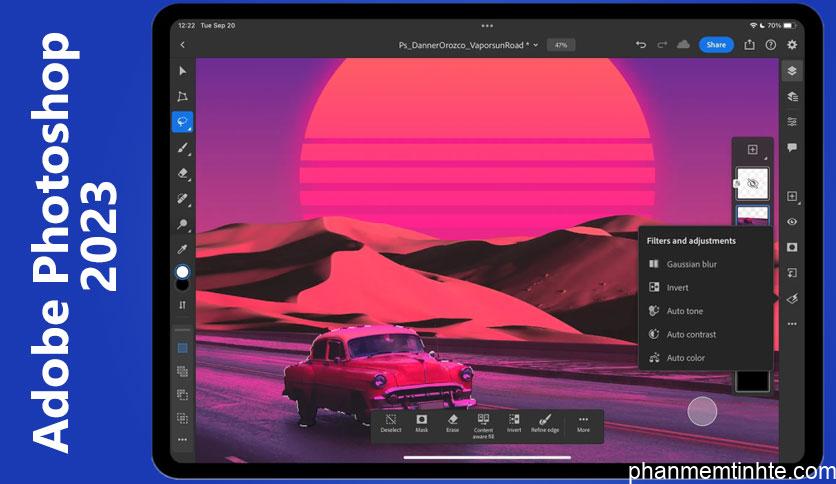Image resolution: width=836 pixels, height=484 pixels.
Task: Toggle layer visibility eye in right taskbar
Action: coord(792,222)
